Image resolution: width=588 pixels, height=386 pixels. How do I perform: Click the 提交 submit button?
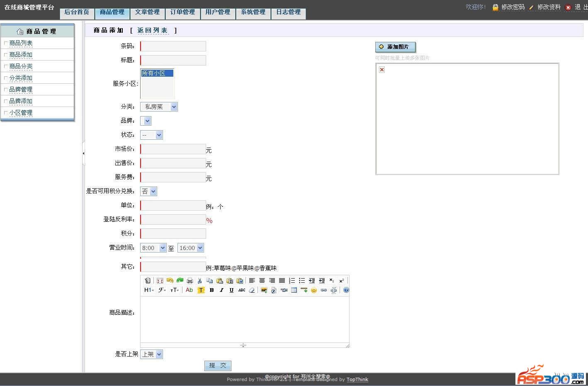[218, 365]
